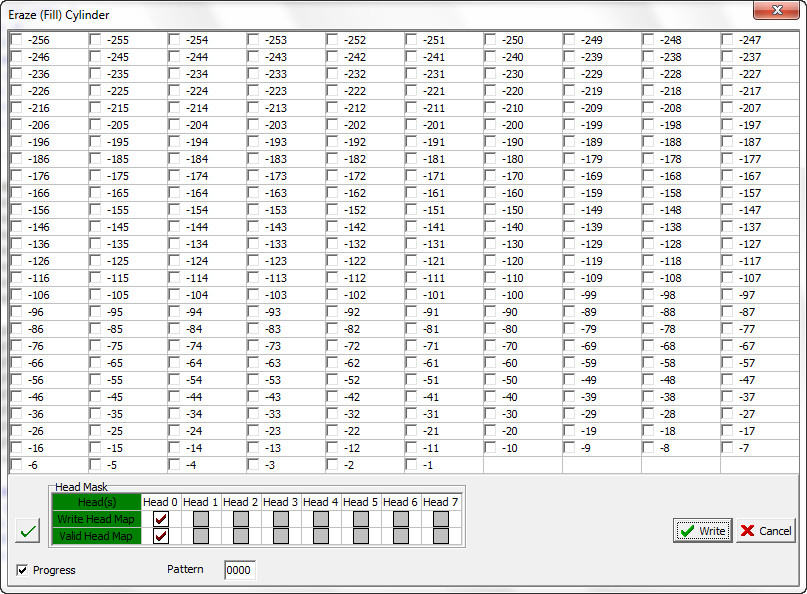807x594 pixels.
Task: Click the Write Head Map box for Head 2
Action: [241, 519]
